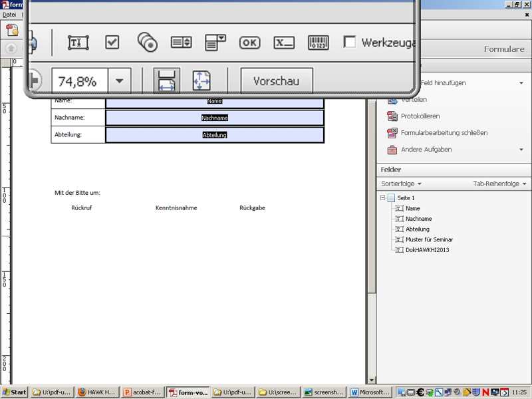Select the list box field tool
Image resolution: width=532 pixels, height=399 pixels.
[181, 43]
